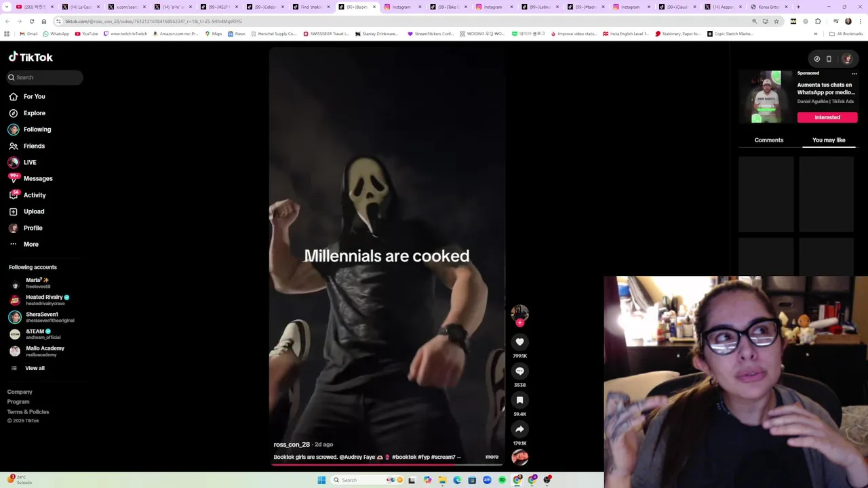This screenshot has height=488, width=868.
Task: Click the Interested button on the ad
Action: pos(827,117)
